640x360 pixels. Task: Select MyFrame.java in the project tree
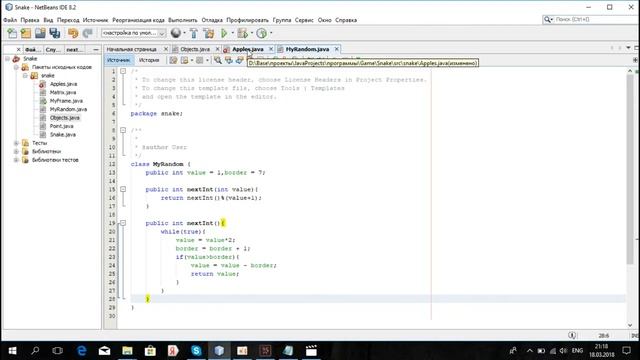66,101
